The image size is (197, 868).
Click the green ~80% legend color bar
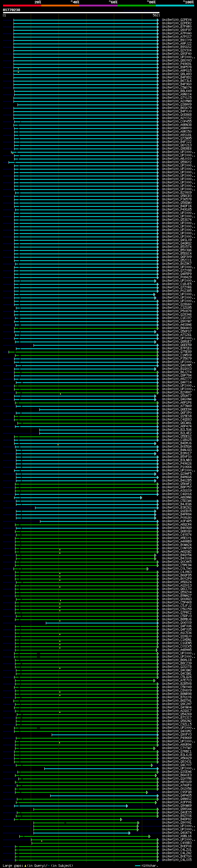[x=137, y=6]
